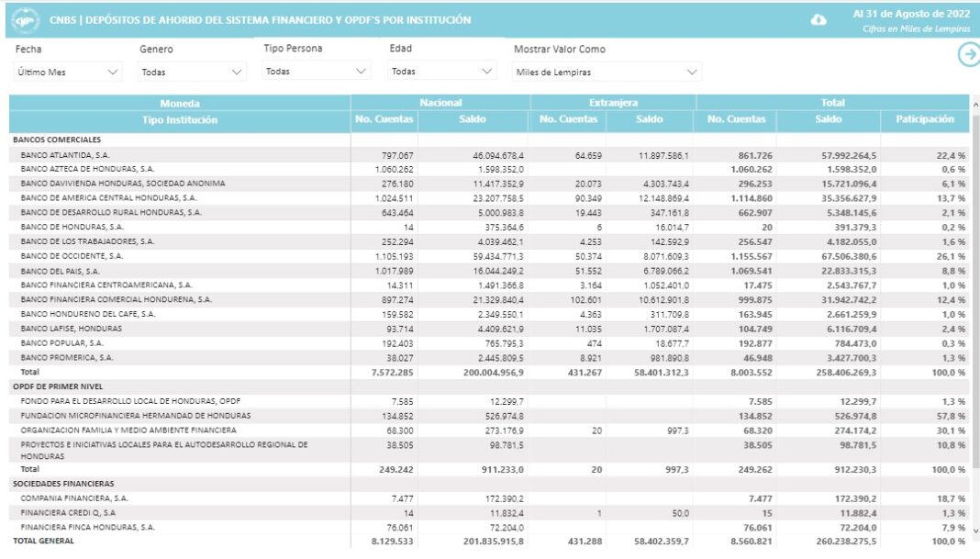
Task: Click the SOCIEDADES FINANCIERAS group heading
Action: (57, 483)
